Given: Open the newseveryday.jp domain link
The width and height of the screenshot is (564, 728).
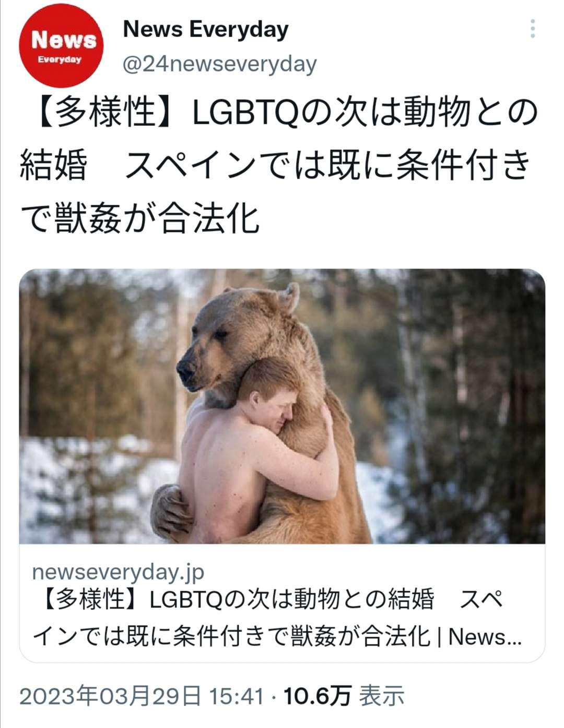Looking at the screenshot, I should click(x=118, y=572).
